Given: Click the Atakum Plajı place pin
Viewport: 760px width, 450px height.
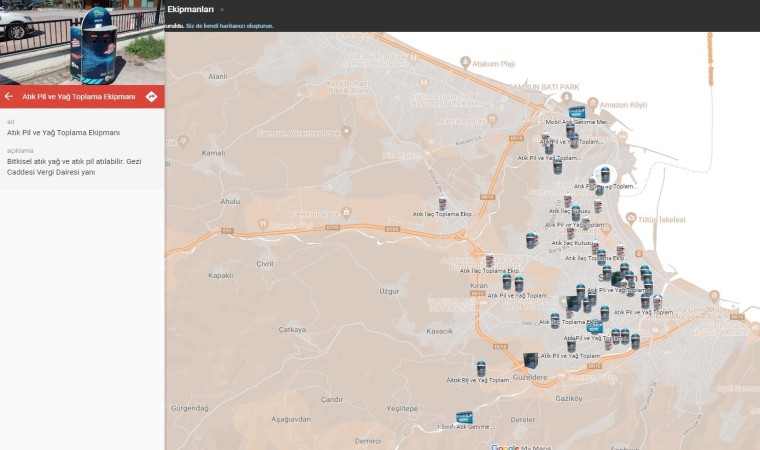Looking at the screenshot, I should (x=466, y=63).
